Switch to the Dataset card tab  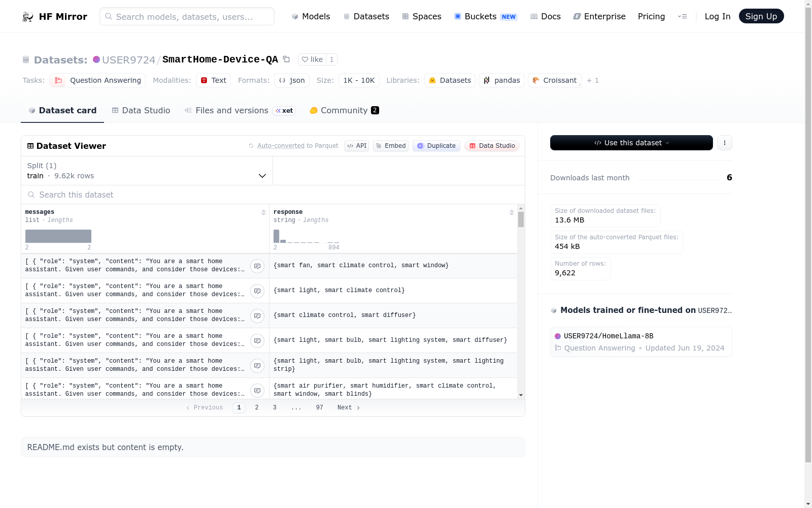pos(62,110)
